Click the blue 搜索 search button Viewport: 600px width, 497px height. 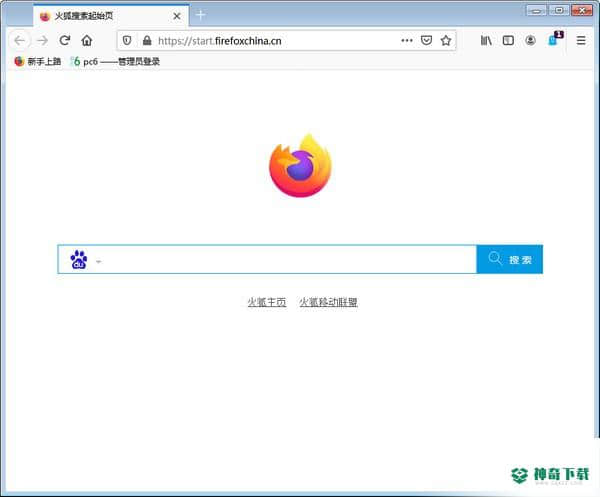coord(510,259)
